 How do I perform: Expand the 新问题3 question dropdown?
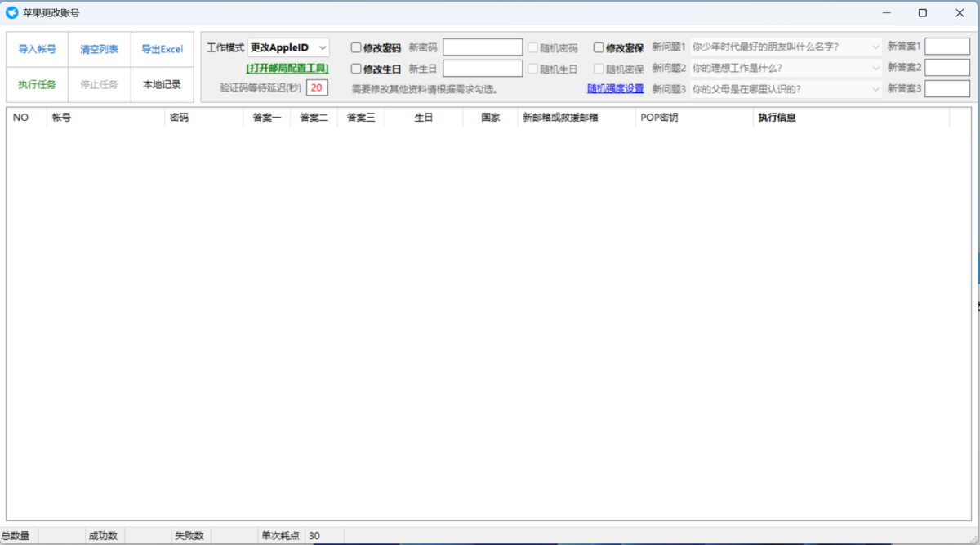[x=786, y=88]
